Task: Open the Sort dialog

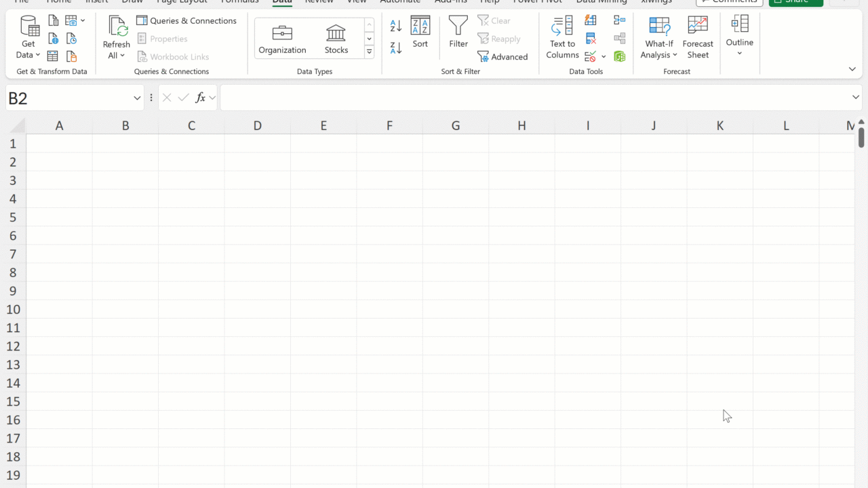Action: tap(420, 33)
